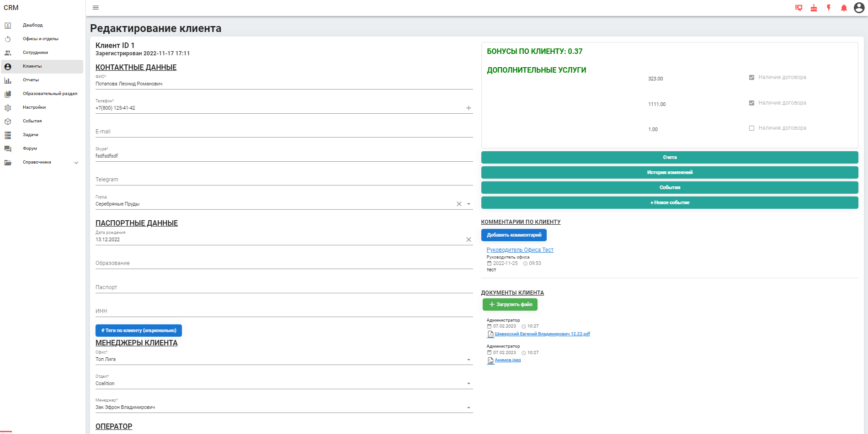Toggle Наличие договора checkbox for 1.00
868x434 pixels.
coord(751,128)
